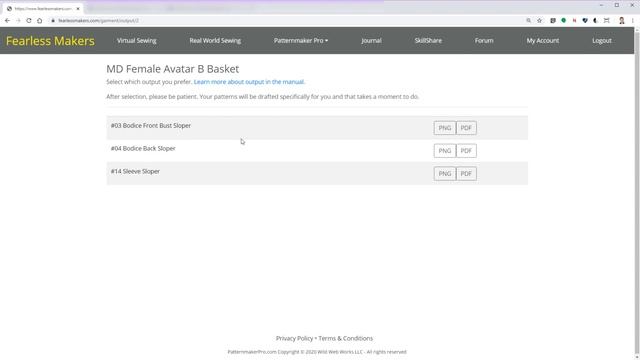
Task: Expand the Patternmaker Pro dropdown menu
Action: [x=301, y=40]
